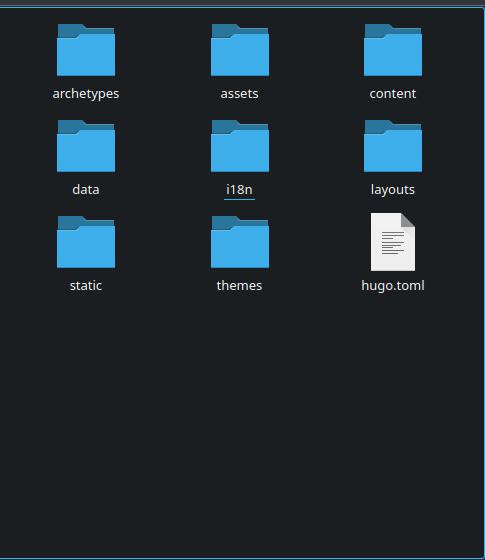Open the assets folder icon

pyautogui.click(x=240, y=50)
